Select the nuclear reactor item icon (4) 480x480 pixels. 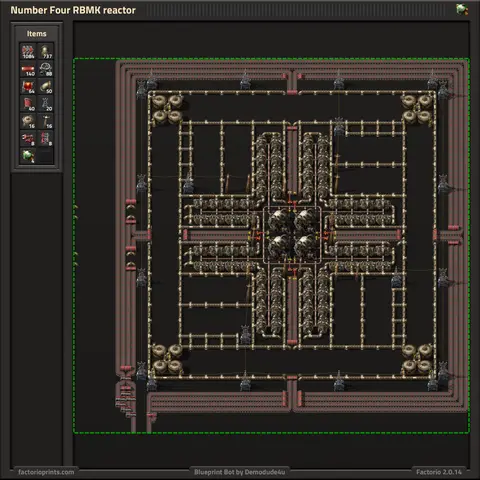click(x=28, y=156)
